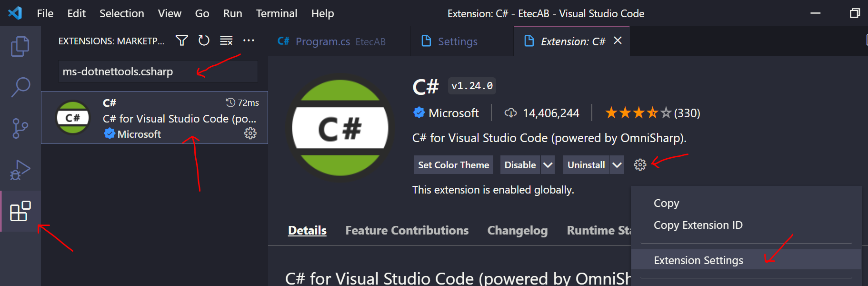Click the Microsoft verified publisher badge

tap(419, 112)
